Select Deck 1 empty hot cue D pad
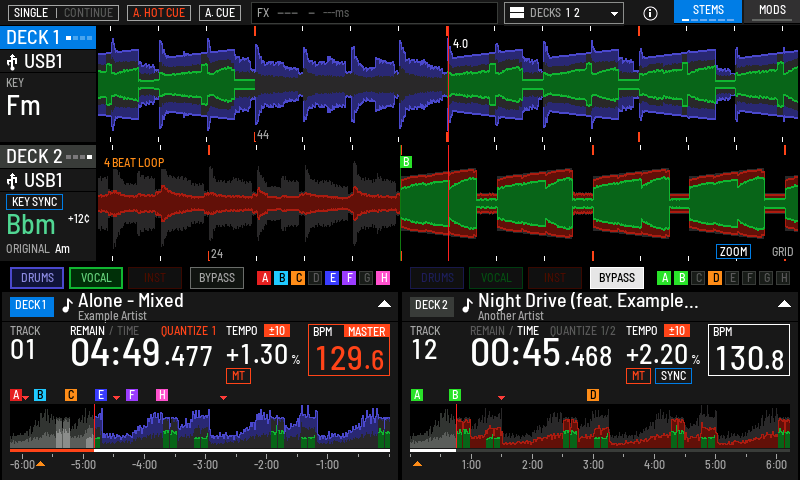The image size is (800, 480). [x=315, y=278]
